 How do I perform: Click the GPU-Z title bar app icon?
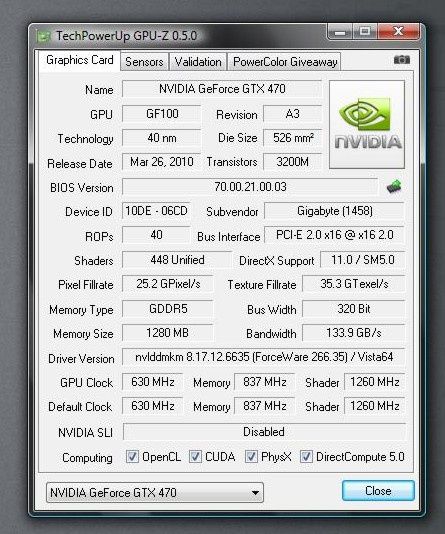point(44,36)
